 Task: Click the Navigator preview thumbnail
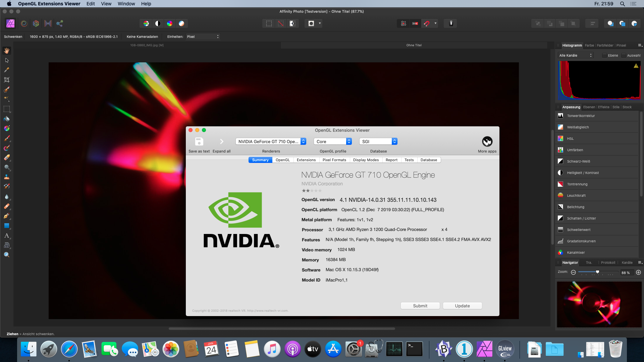click(599, 304)
